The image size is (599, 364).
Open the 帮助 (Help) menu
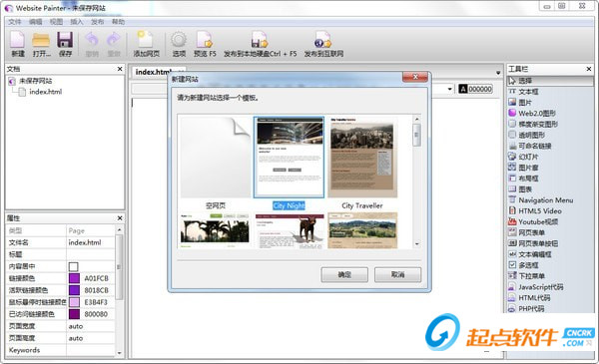118,22
